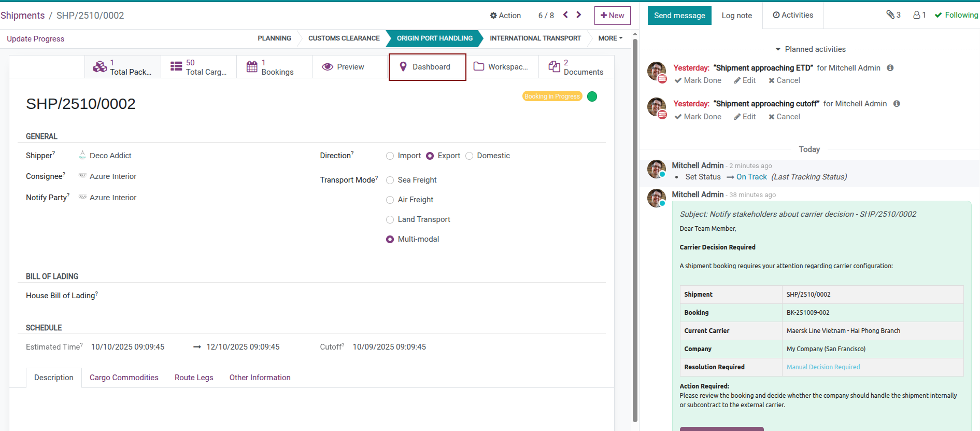Image resolution: width=980 pixels, height=431 pixels.
Task: Click the Preview eye icon
Action: (x=327, y=67)
